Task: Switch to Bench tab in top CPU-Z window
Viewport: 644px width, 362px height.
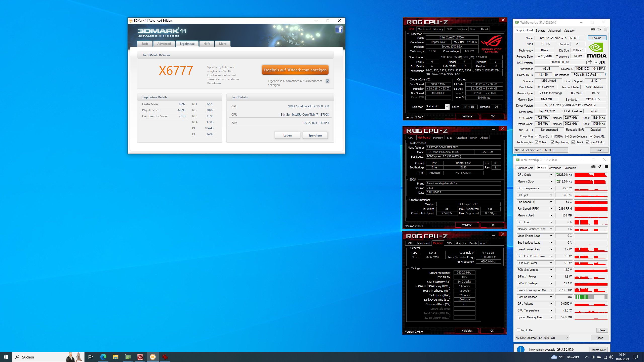Action: pyautogui.click(x=473, y=29)
